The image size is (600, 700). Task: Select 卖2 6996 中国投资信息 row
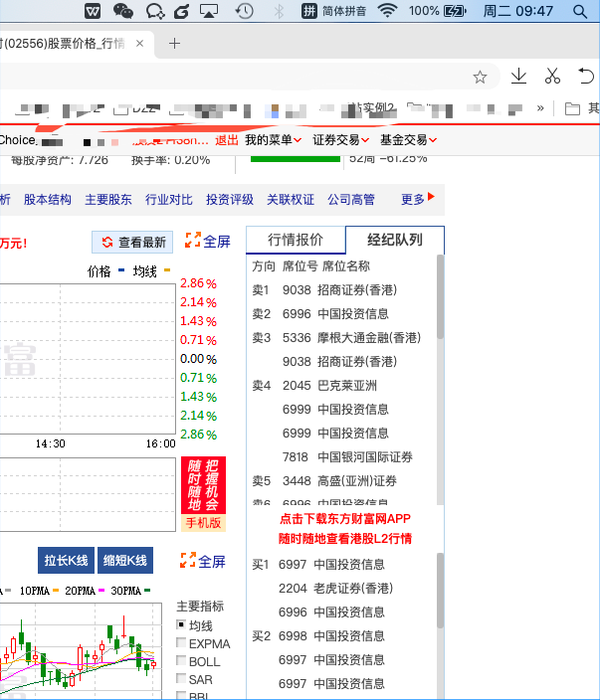pyautogui.click(x=341, y=314)
